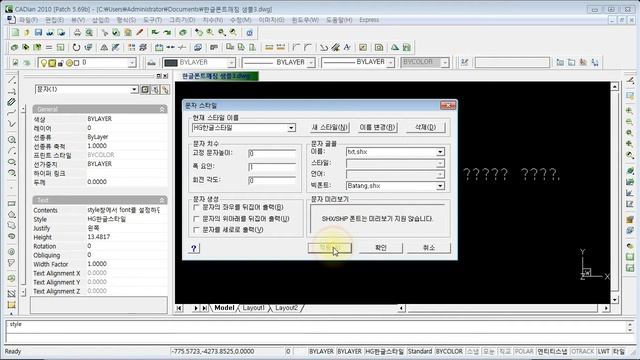Open the 파일(F) menu
This screenshot has height=360, width=640.
(28, 20)
